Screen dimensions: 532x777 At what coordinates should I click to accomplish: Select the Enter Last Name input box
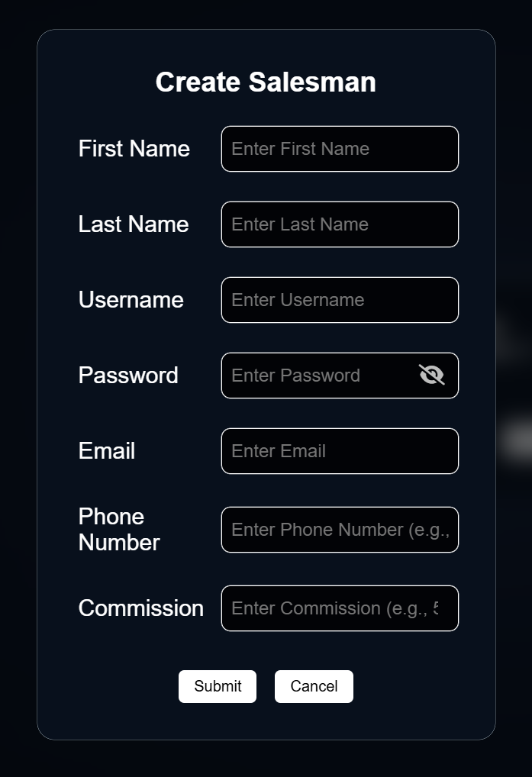tap(340, 224)
